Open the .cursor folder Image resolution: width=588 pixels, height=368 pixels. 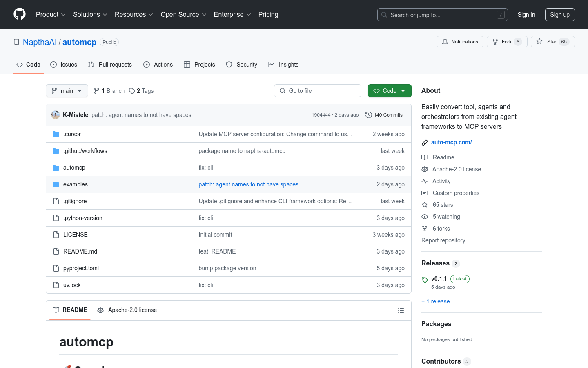tap(72, 134)
